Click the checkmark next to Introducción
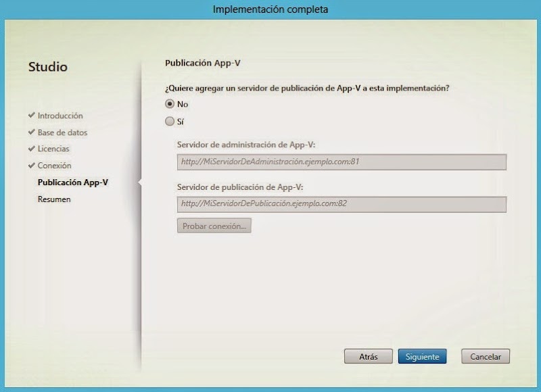Screen dimensions: 541x392 (32, 115)
